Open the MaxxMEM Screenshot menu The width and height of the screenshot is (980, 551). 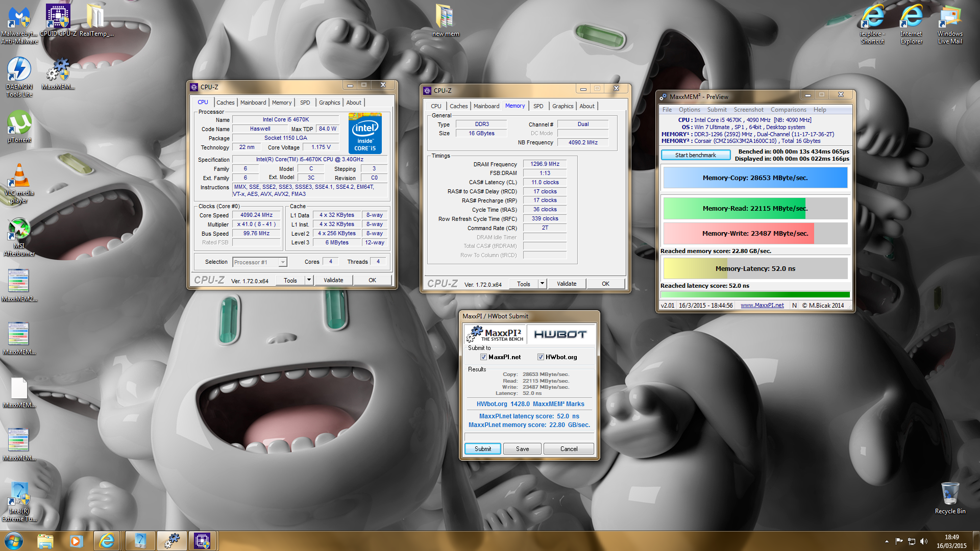[748, 110]
